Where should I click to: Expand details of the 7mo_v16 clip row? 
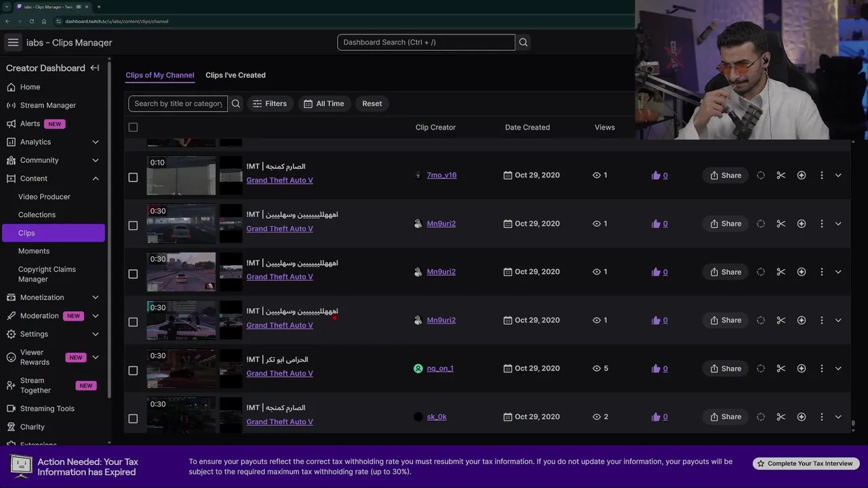tap(838, 176)
